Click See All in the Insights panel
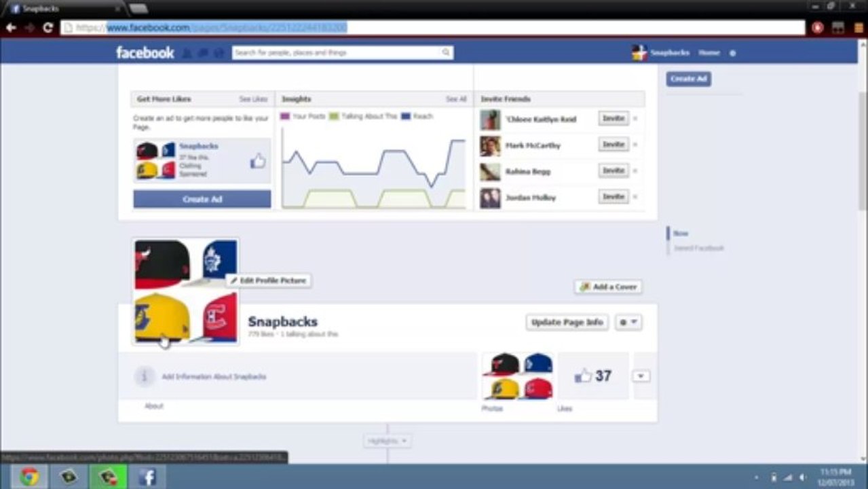 456,99
